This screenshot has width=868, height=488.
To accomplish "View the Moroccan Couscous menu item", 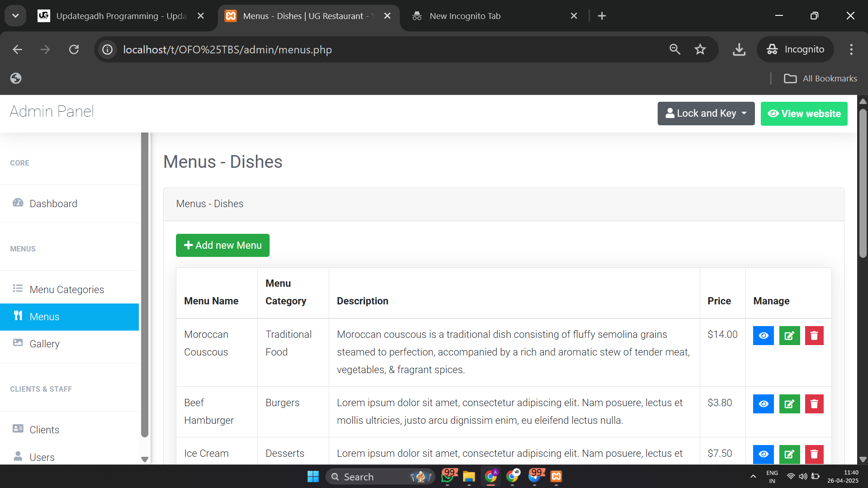I will coord(764,336).
